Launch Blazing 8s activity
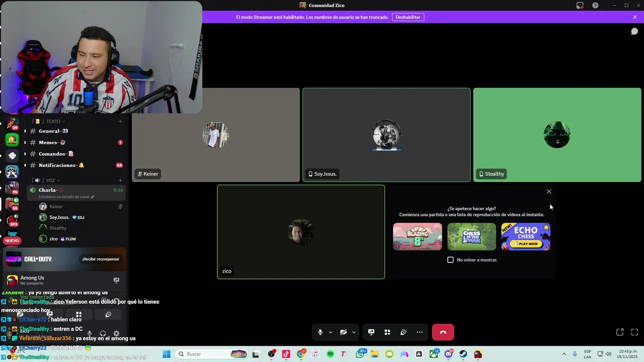The width and height of the screenshot is (644, 362). [418, 237]
